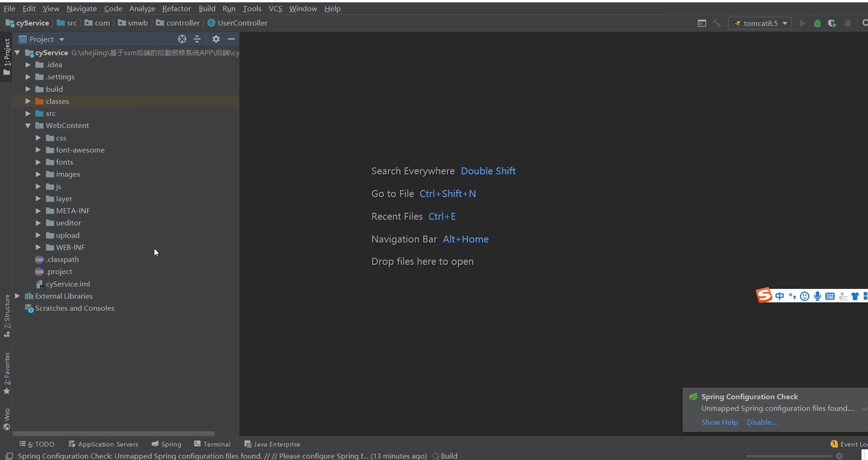This screenshot has width=868, height=460.
Task: Click the Show Help link
Action: [x=719, y=422]
